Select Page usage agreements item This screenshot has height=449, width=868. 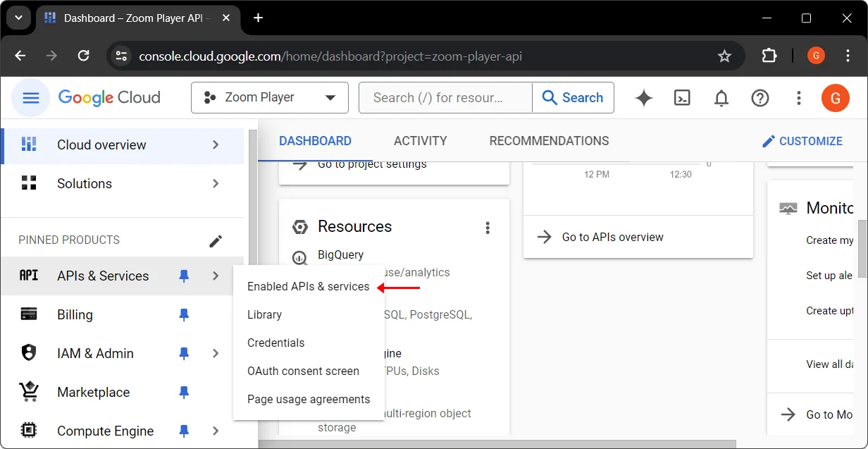(x=309, y=400)
